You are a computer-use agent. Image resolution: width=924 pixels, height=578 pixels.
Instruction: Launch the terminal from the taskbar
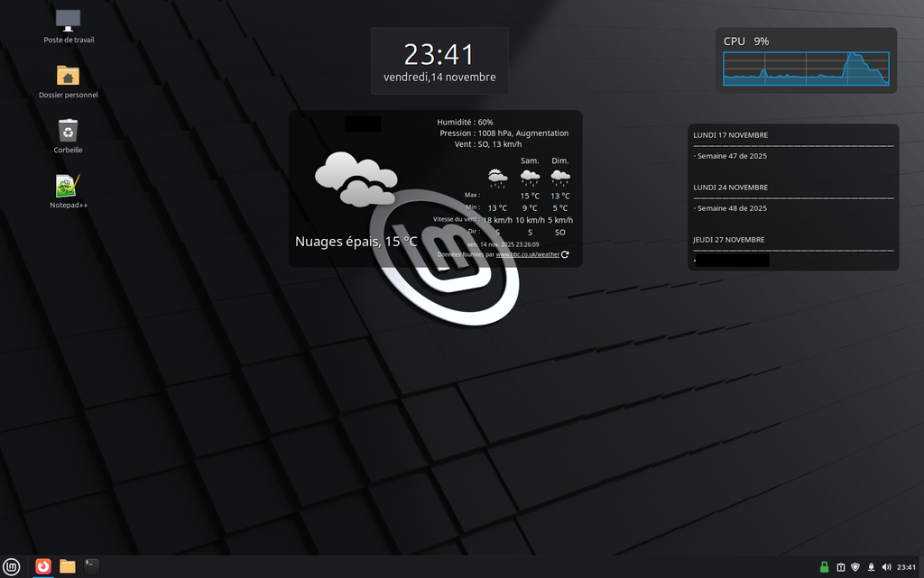click(92, 566)
